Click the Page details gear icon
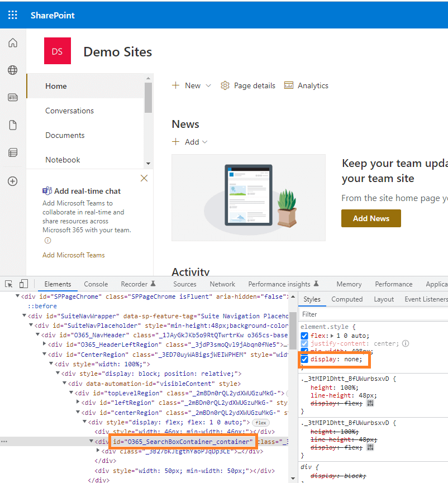This screenshot has height=483, width=448. pos(225,85)
